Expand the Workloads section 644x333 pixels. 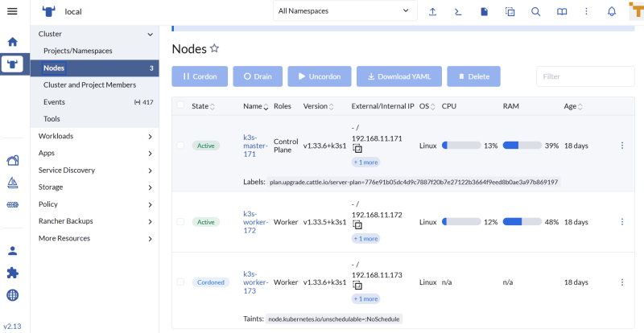151,137
